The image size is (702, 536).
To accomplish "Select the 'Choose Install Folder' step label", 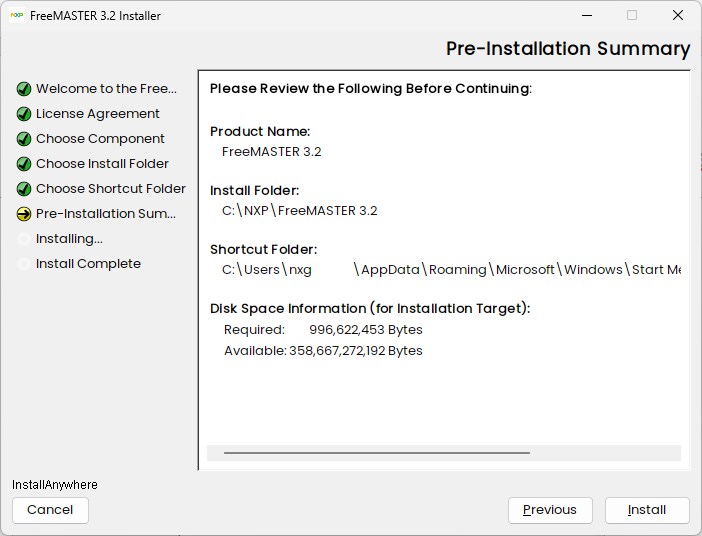I will [102, 164].
